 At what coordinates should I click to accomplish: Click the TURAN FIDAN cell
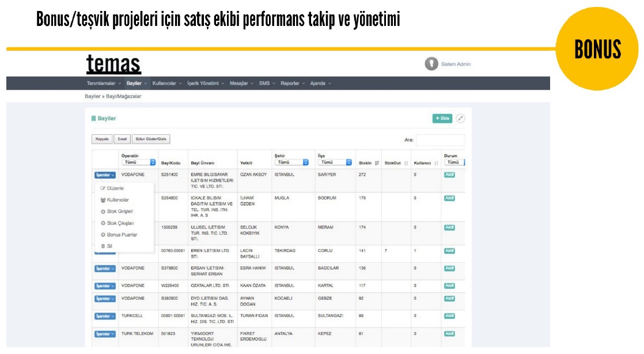(254, 316)
